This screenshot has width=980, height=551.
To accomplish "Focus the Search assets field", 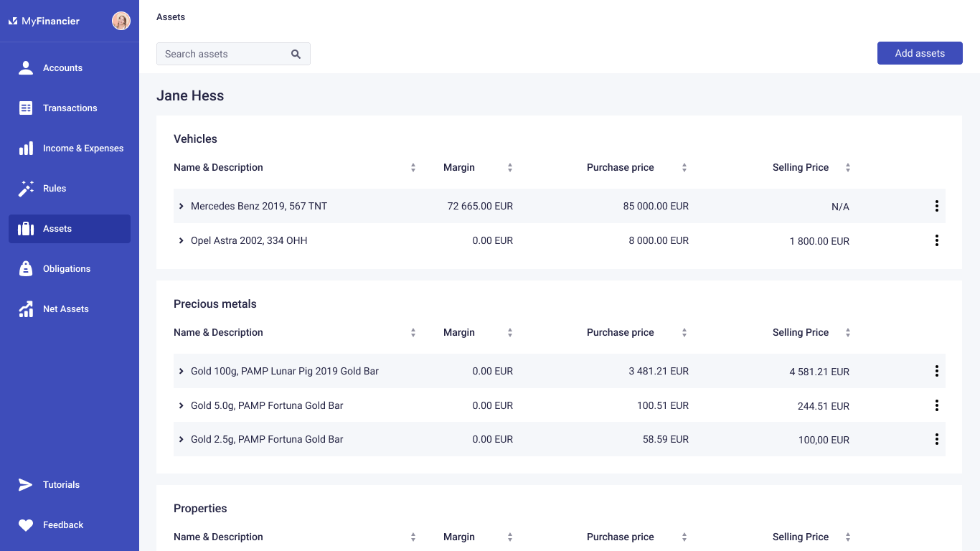I will (x=222, y=54).
